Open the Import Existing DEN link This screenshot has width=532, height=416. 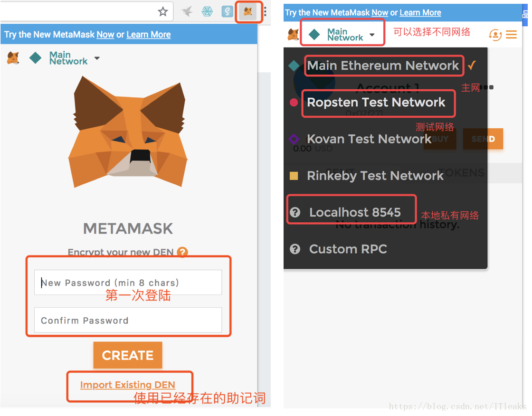[x=128, y=385]
